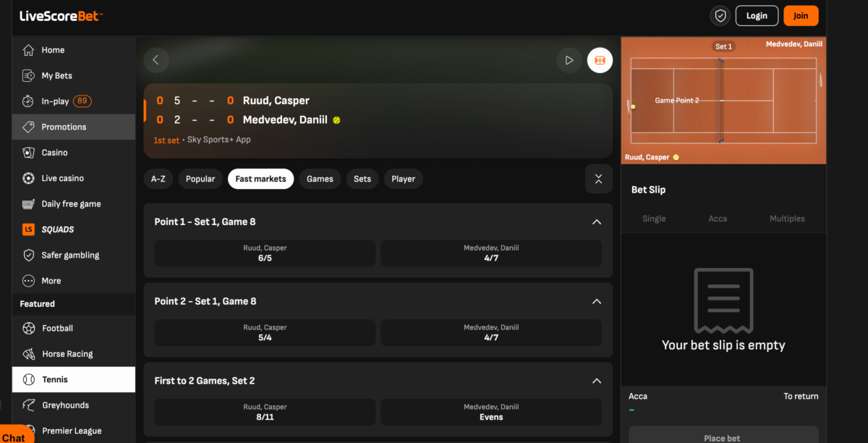Bet Ruud 6/5 for Point 1

coord(265,253)
